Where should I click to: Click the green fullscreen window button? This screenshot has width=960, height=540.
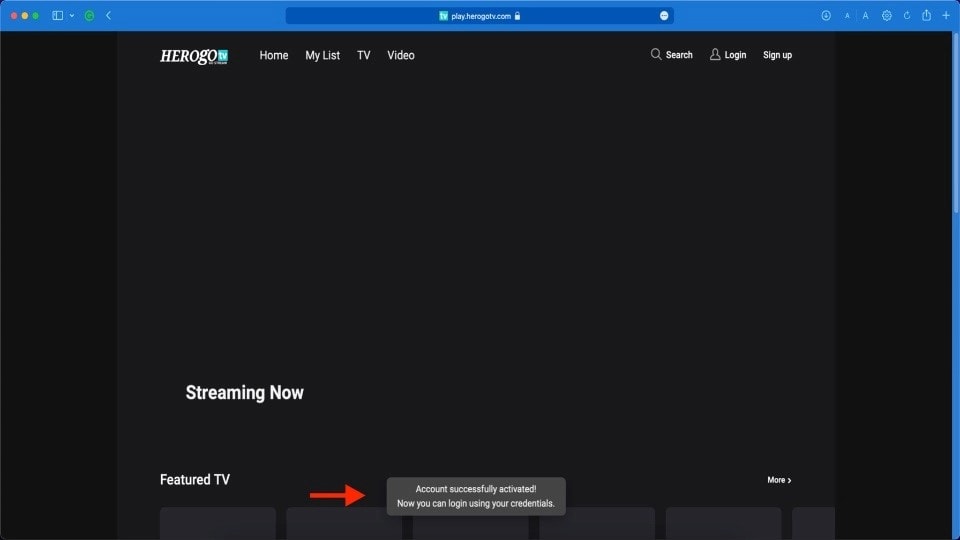pos(36,16)
